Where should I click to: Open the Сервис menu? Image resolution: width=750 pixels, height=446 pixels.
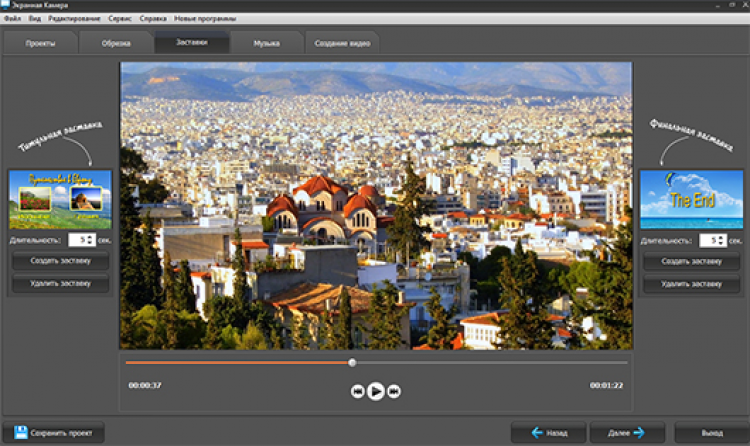click(x=118, y=19)
